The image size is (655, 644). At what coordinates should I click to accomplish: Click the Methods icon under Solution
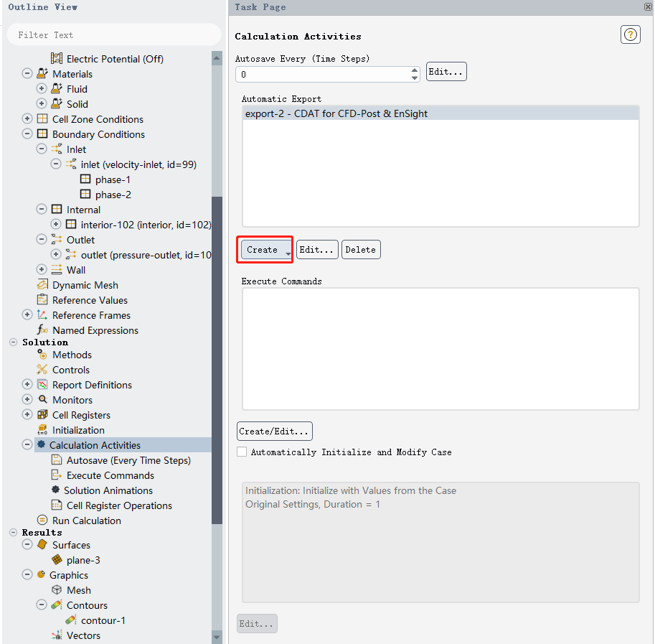42,355
